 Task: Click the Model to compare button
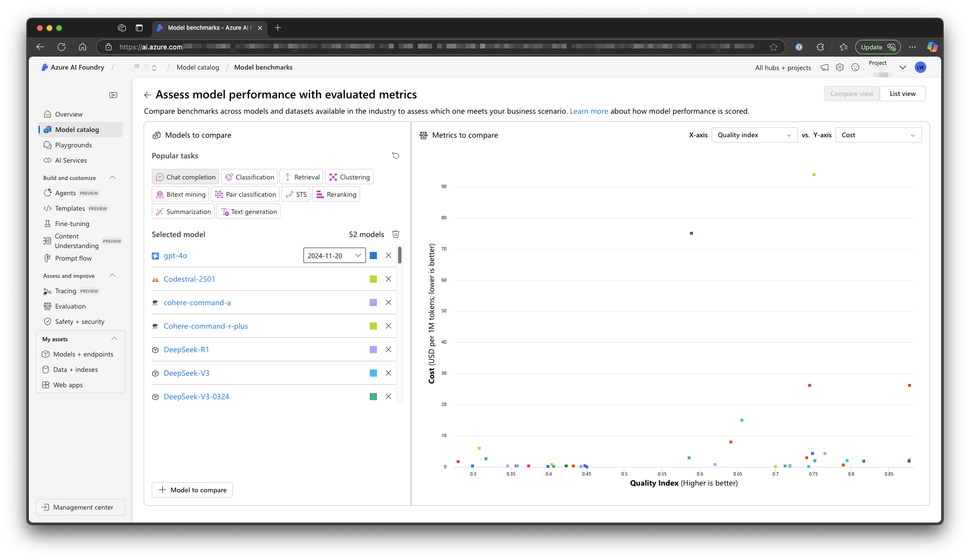[193, 490]
